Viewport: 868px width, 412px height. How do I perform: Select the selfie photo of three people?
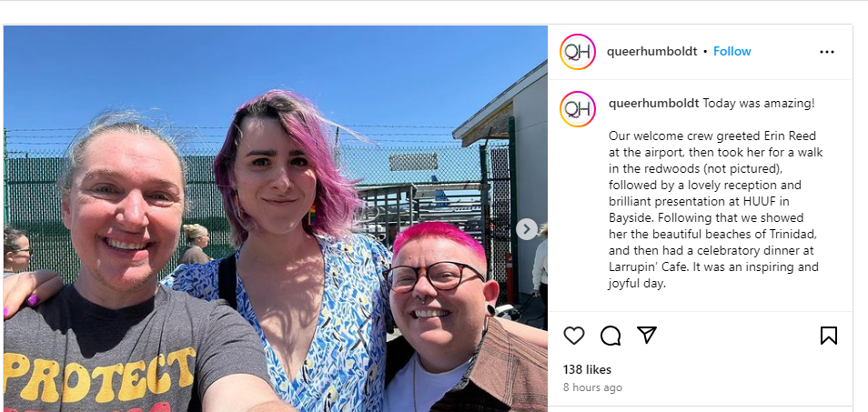[276, 218]
